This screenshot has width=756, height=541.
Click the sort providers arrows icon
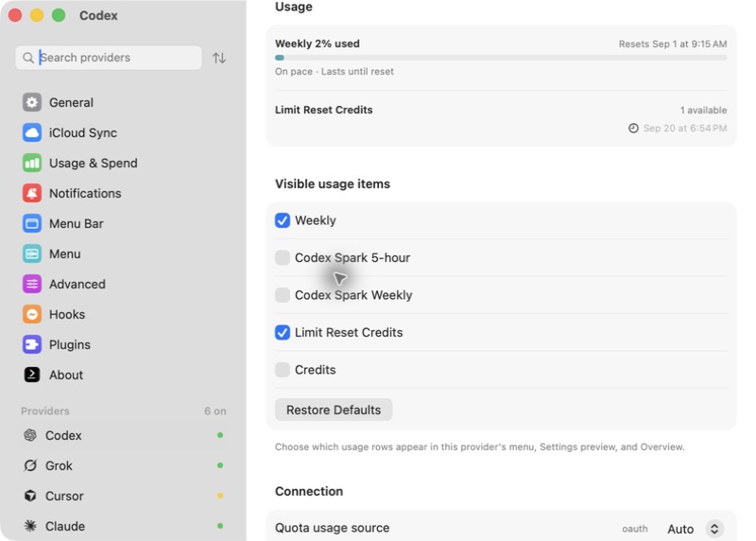click(219, 58)
